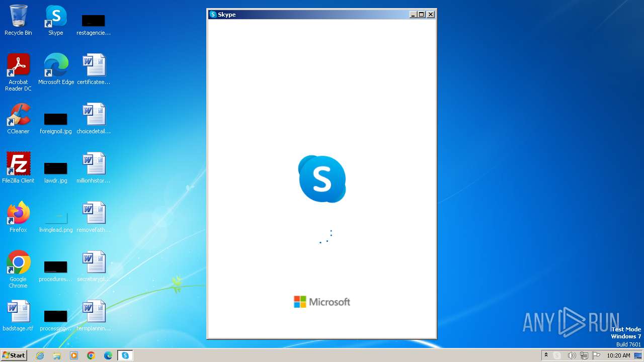Select the lawdr.jpg image file

(x=56, y=171)
